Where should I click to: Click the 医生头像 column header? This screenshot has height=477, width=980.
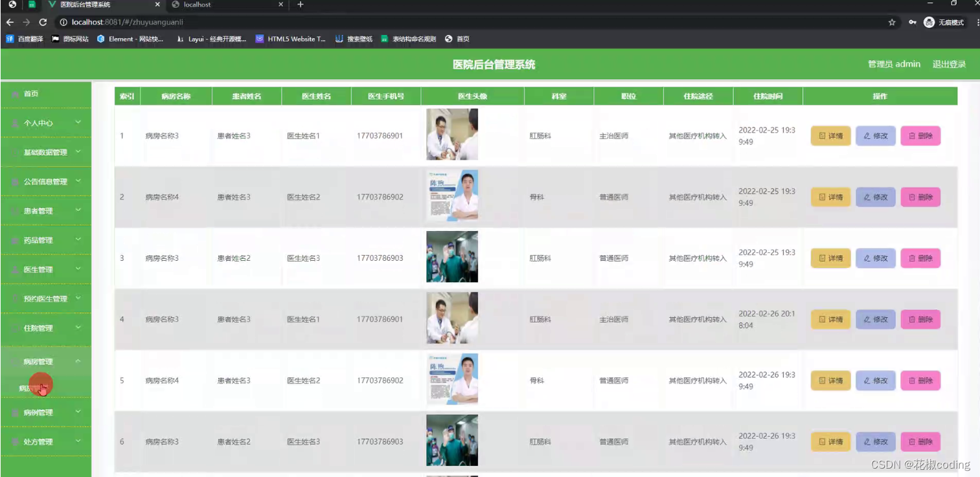click(x=472, y=96)
